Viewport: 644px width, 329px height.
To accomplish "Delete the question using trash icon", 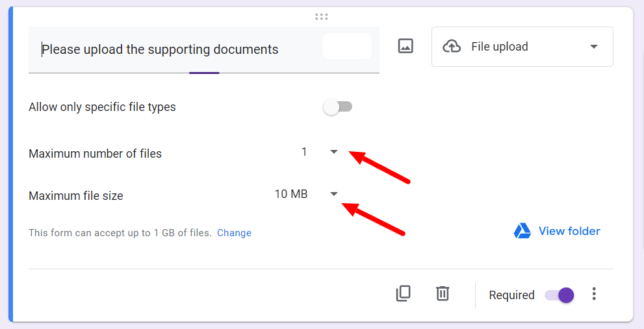I will [443, 294].
